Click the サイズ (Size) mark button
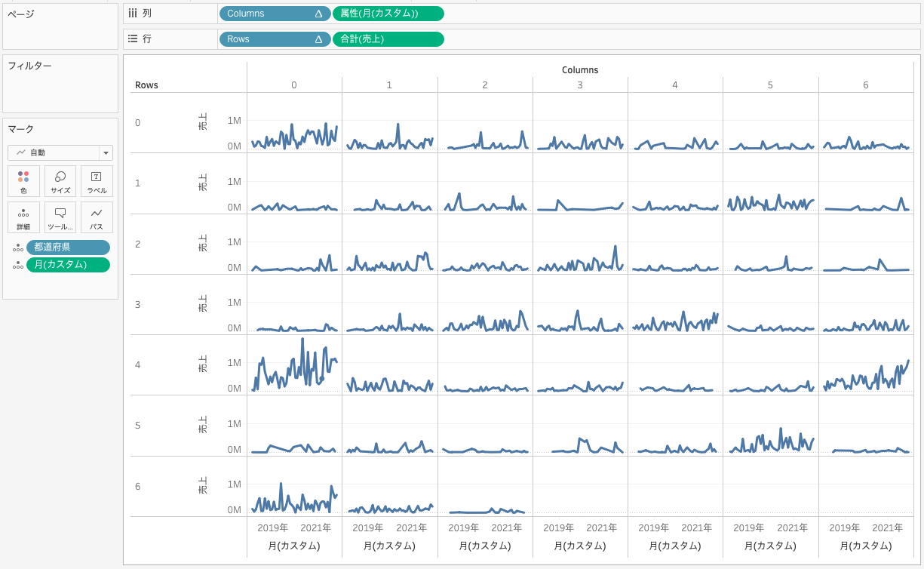924x569 pixels. click(60, 181)
